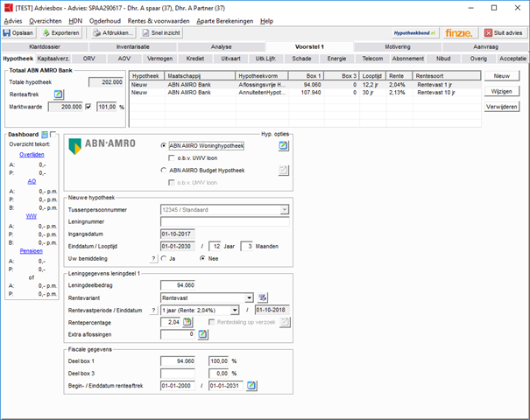530x420 pixels.
Task: Open the AO dashboard link
Action: pos(32,181)
